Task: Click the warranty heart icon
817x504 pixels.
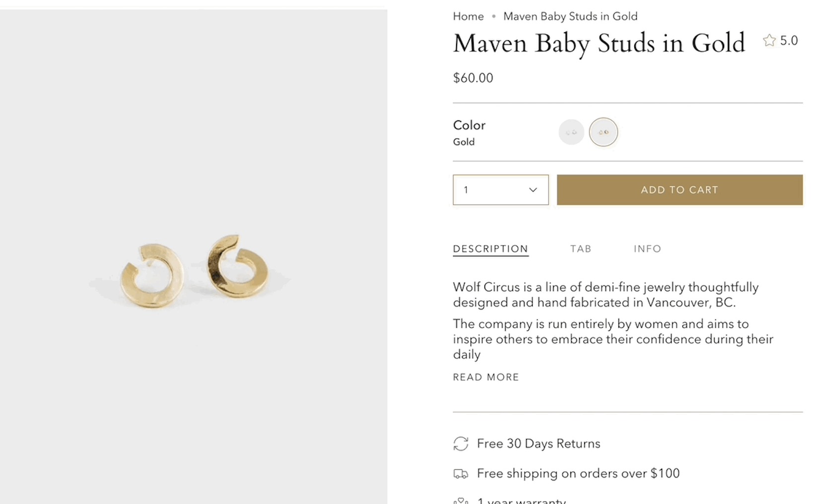Action: 461,501
